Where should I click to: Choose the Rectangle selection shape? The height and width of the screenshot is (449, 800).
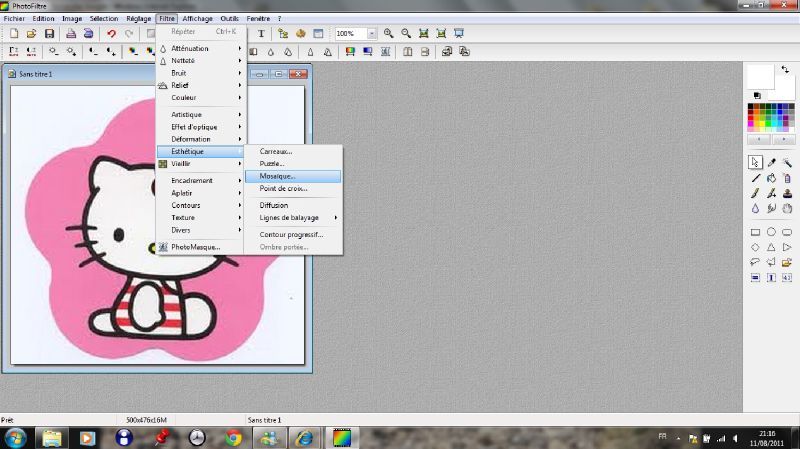(x=756, y=232)
